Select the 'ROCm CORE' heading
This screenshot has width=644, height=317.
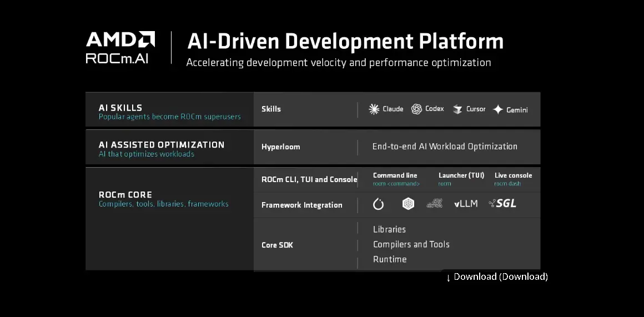125,195
